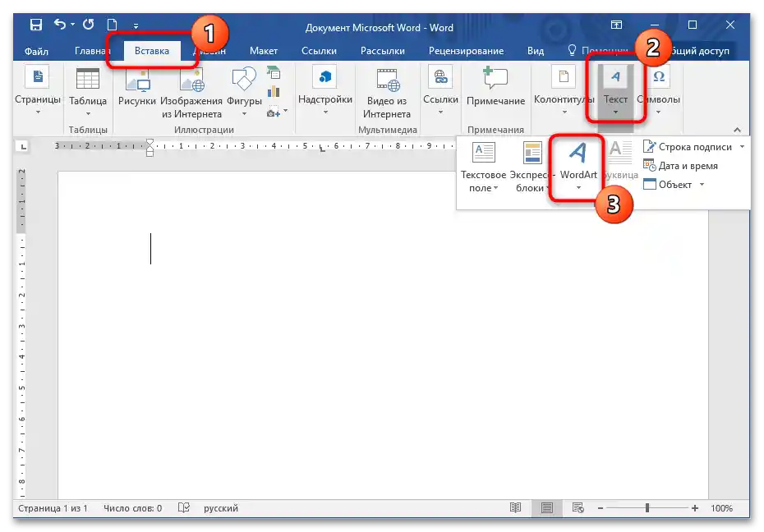Expand the Строка подписи dropdown arrow
The image size is (764, 532).
742,146
